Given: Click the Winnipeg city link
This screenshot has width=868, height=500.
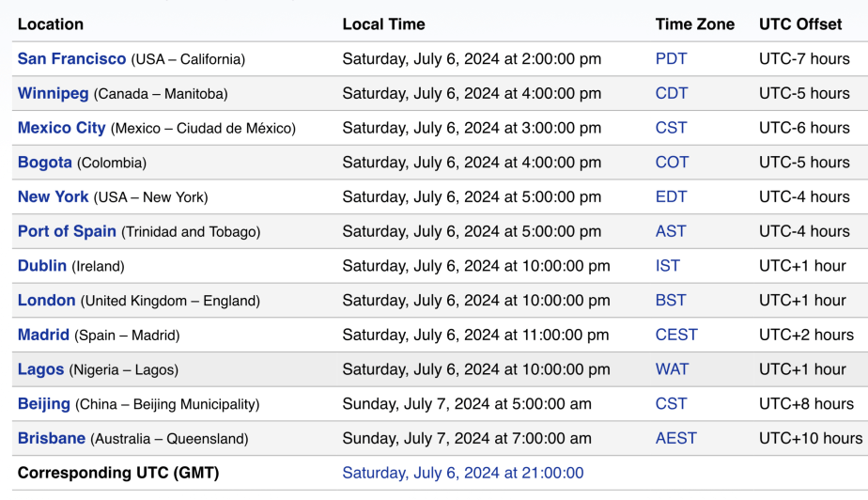Looking at the screenshot, I should click(x=53, y=93).
